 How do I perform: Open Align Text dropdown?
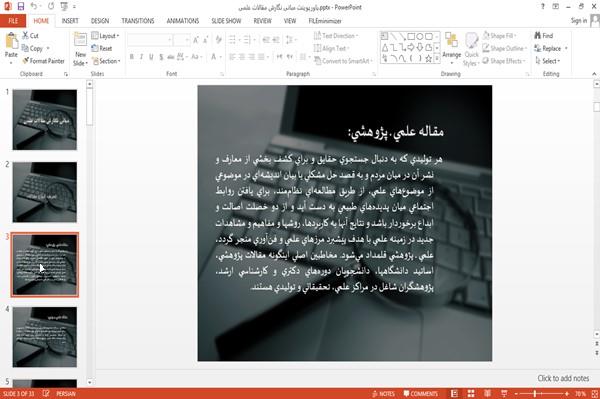pos(331,48)
